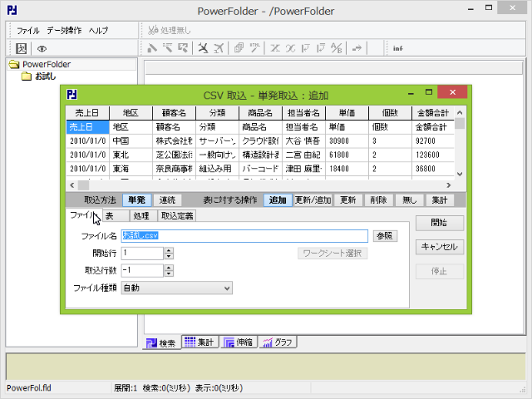Open the 検索 tab at the bottom
Viewport: 532px width, 399px height.
click(161, 343)
